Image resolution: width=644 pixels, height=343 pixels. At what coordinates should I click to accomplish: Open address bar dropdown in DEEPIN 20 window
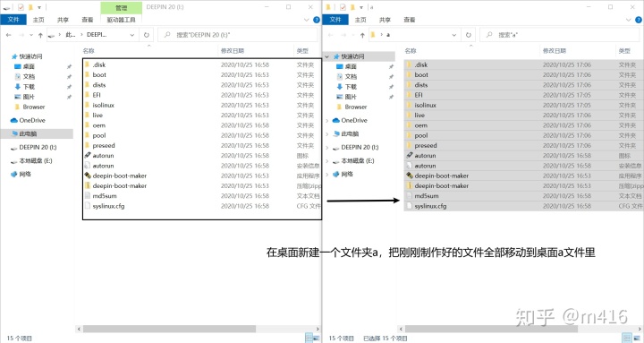pyautogui.click(x=132, y=35)
